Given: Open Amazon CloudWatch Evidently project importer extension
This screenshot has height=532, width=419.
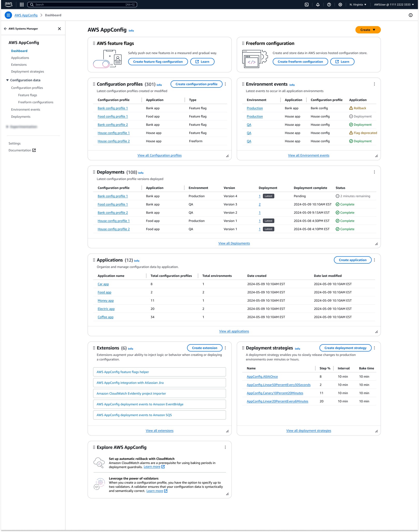Looking at the screenshot, I should [x=159, y=394].
